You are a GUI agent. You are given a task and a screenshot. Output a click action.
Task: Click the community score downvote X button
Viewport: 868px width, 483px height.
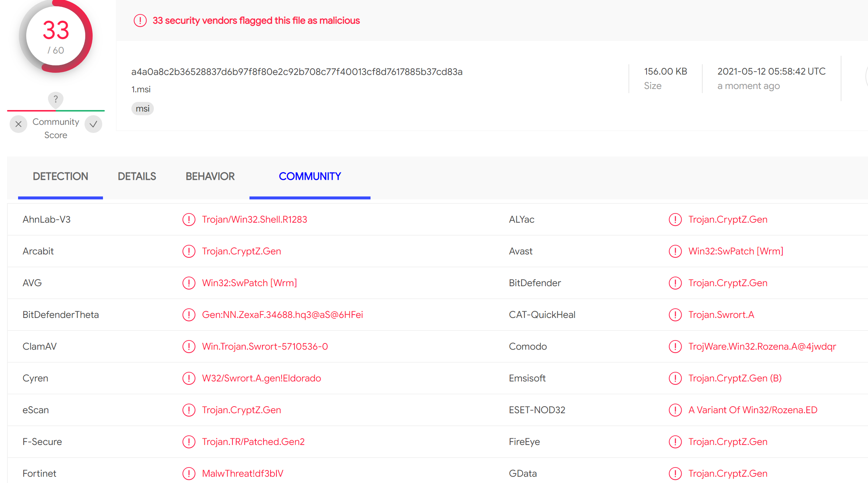coord(18,124)
